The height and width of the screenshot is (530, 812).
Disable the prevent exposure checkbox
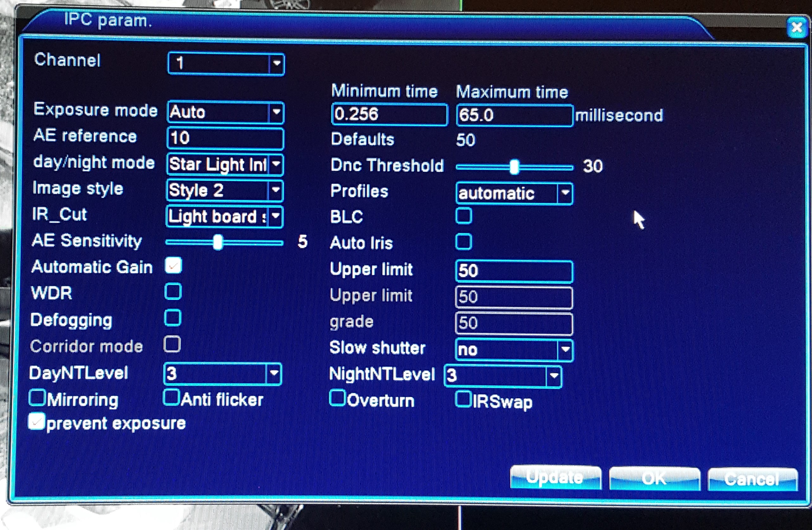36,422
